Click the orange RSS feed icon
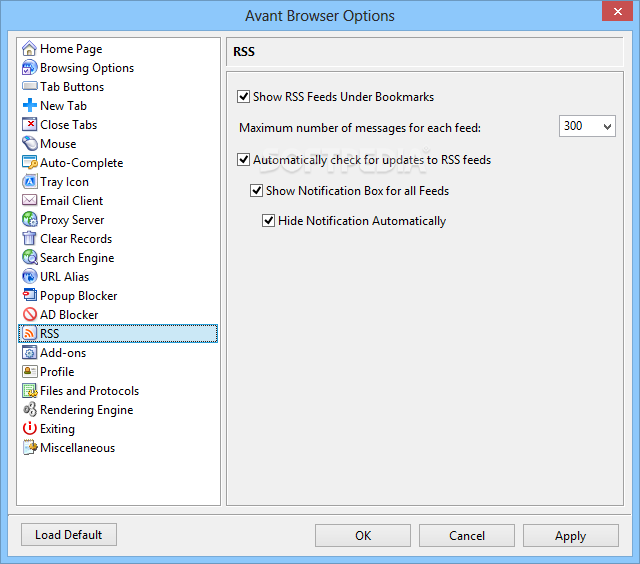640x564 pixels. point(29,333)
